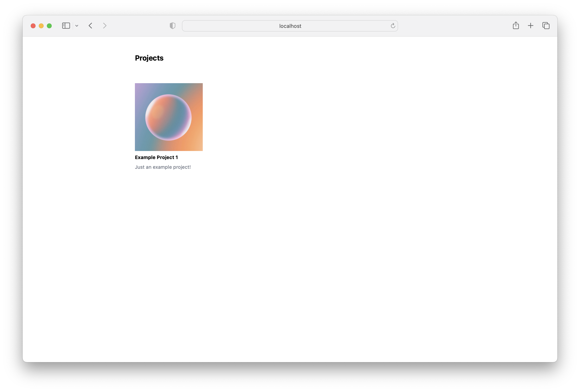Reload the localhost page
Screen dimensions: 580x392
pos(393,25)
